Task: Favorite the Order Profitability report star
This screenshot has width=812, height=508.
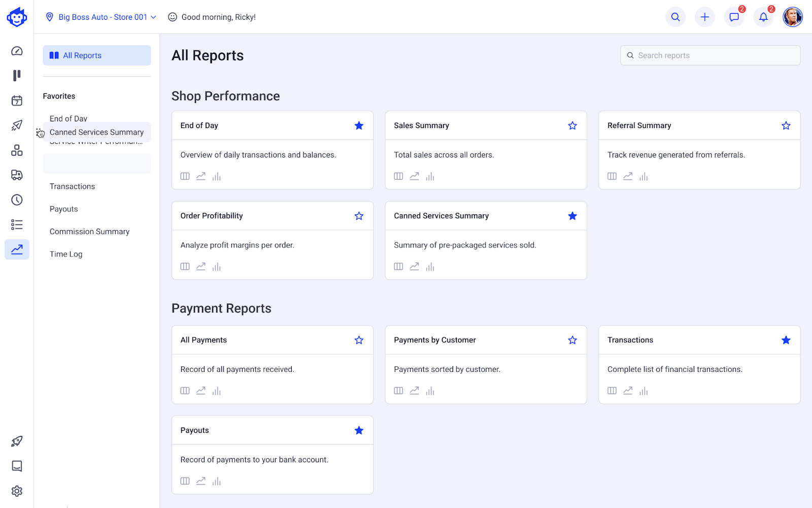Action: point(359,216)
